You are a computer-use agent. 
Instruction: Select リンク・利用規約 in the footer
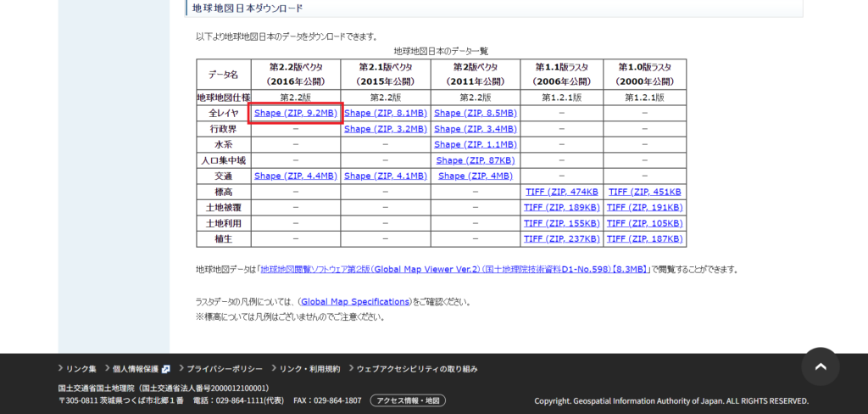coord(309,369)
